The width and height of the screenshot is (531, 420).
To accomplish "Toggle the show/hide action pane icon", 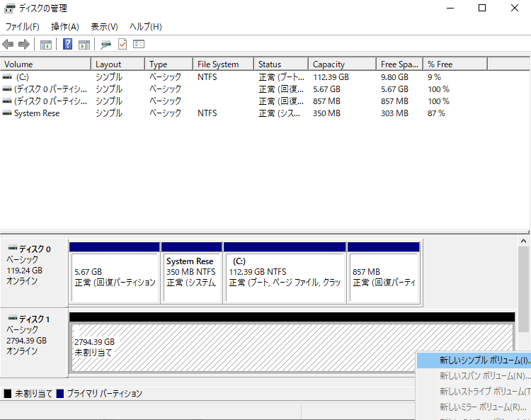I will (x=84, y=45).
